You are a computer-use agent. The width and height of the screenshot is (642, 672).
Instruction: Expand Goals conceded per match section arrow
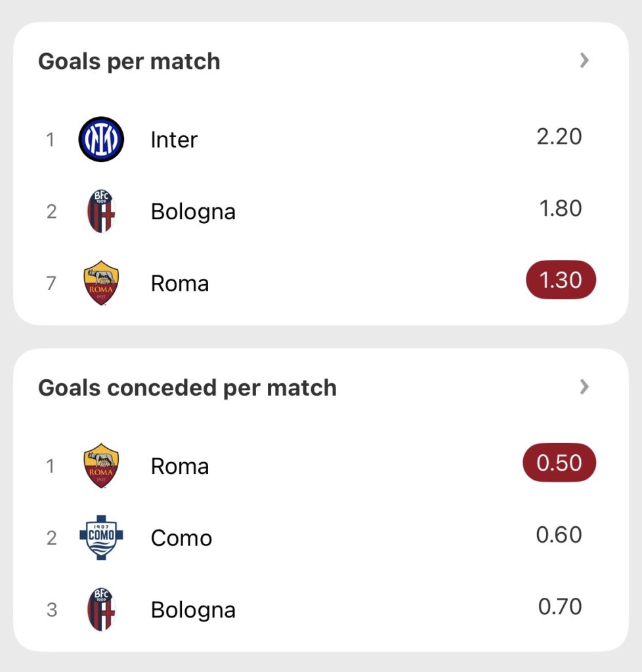(x=584, y=387)
